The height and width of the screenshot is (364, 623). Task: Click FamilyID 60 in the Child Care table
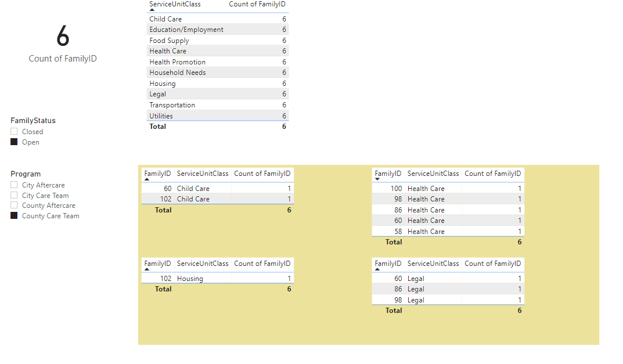pos(168,188)
